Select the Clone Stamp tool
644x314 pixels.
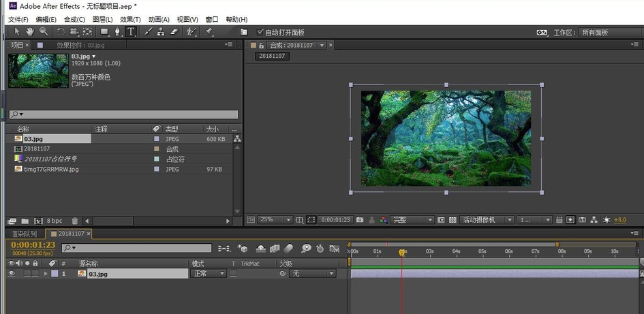[x=161, y=31]
